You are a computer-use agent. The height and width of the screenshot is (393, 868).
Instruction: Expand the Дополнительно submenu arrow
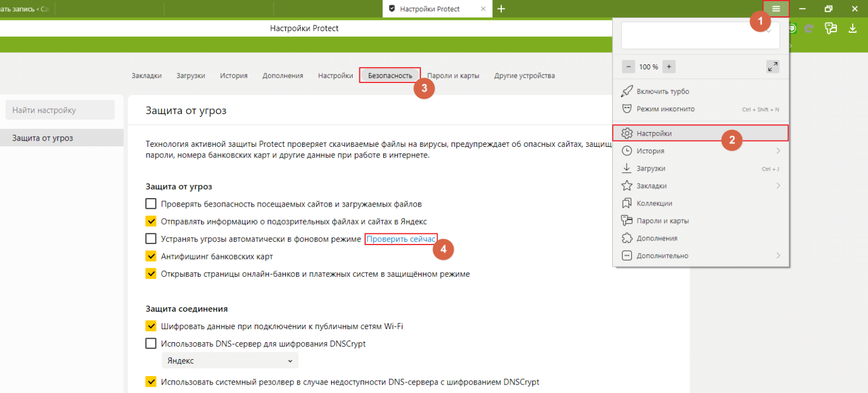click(x=778, y=256)
